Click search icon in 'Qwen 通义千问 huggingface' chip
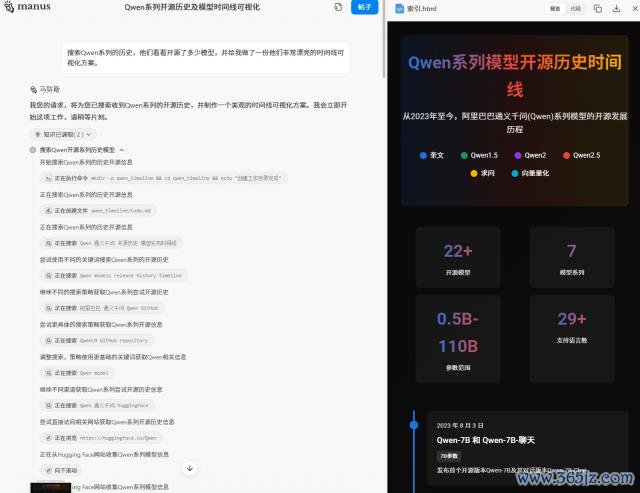The width and height of the screenshot is (640, 493). [x=48, y=405]
